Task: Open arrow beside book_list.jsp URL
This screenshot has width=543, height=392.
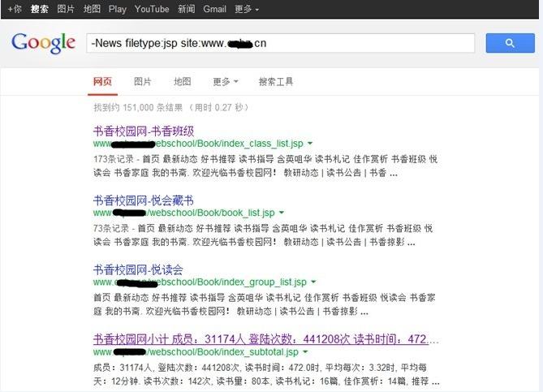Action: 281,213
